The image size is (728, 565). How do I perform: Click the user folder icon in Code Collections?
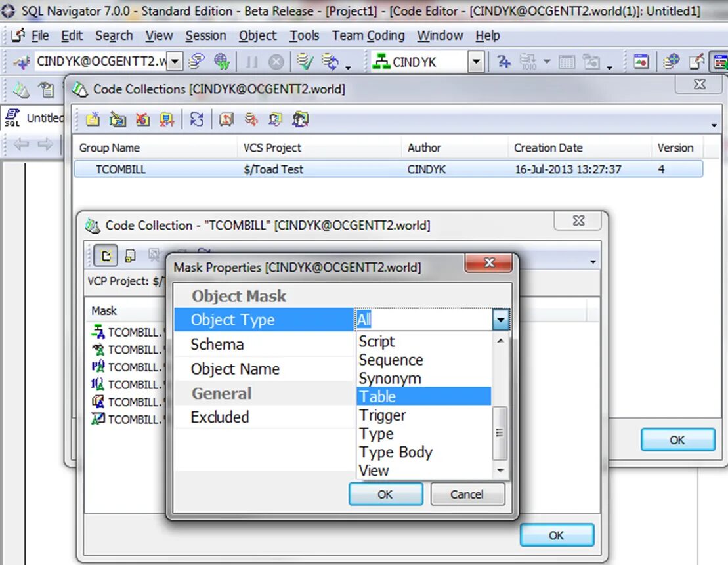[x=275, y=119]
